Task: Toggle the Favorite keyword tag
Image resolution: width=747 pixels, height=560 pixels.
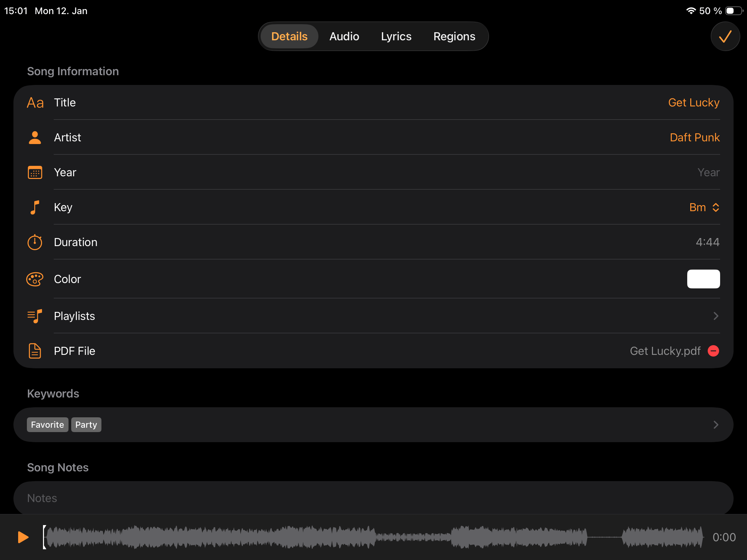Action: point(47,425)
